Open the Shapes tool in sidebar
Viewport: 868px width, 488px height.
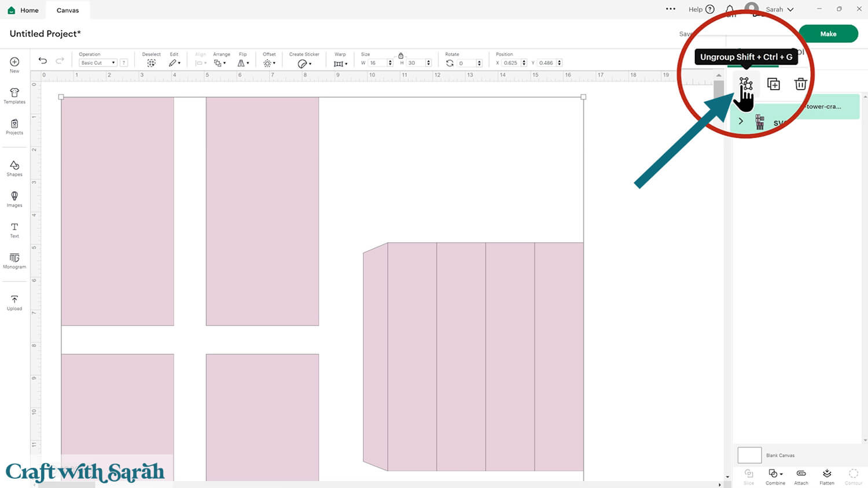[14, 168]
